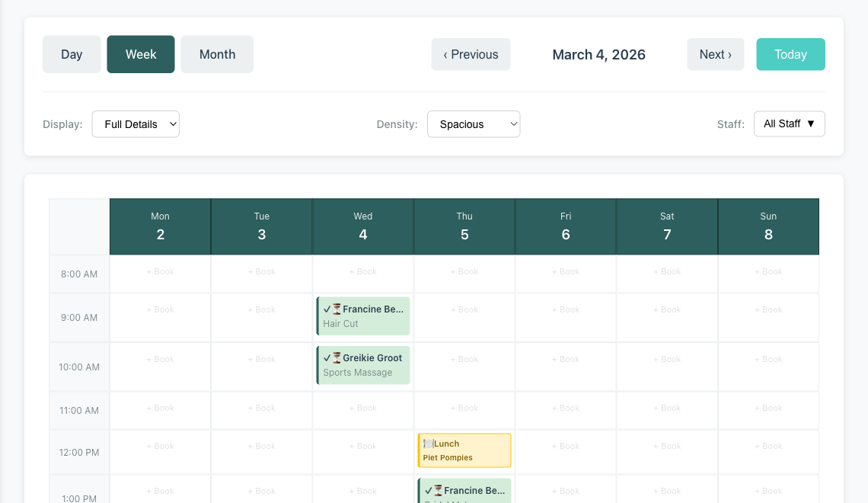
Task: Open the Full Details display dropdown
Action: click(136, 123)
